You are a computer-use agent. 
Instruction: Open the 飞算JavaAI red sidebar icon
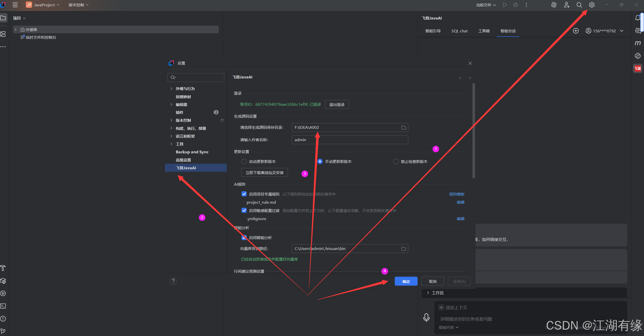point(638,68)
